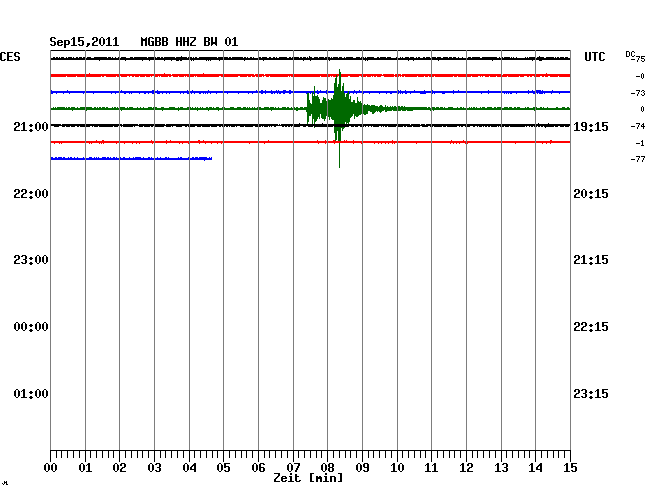Click the 21:15 UTC time label

click(x=591, y=260)
